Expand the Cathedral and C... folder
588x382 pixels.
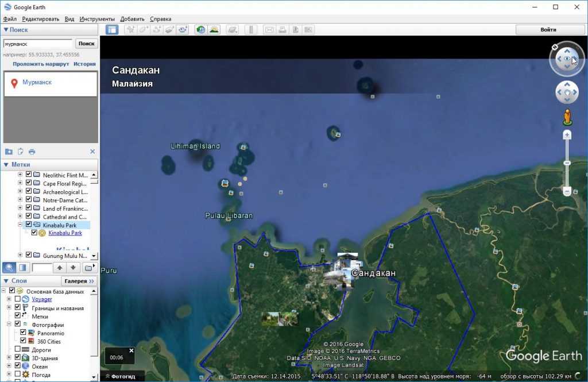(x=20, y=216)
